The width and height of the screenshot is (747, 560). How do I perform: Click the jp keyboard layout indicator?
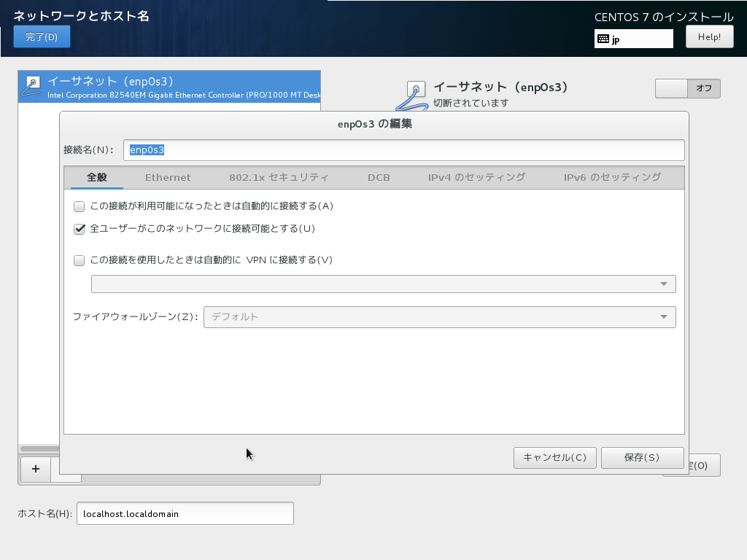point(632,38)
